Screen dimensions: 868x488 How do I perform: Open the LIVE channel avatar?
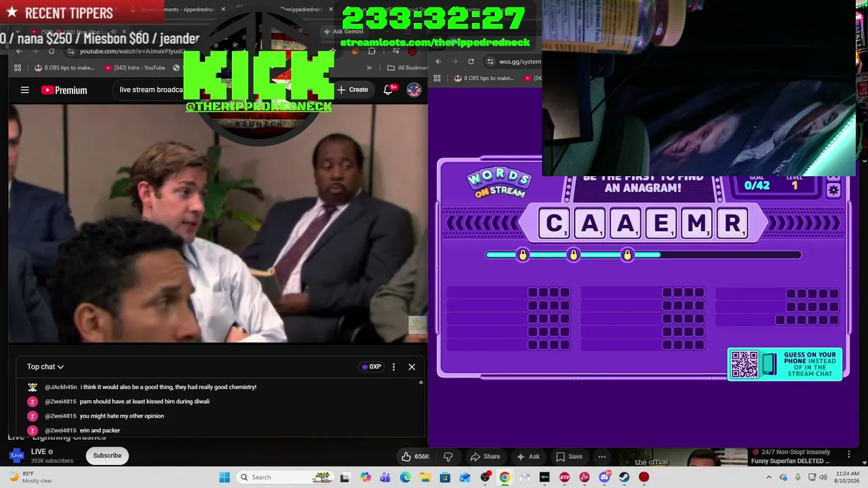(17, 455)
